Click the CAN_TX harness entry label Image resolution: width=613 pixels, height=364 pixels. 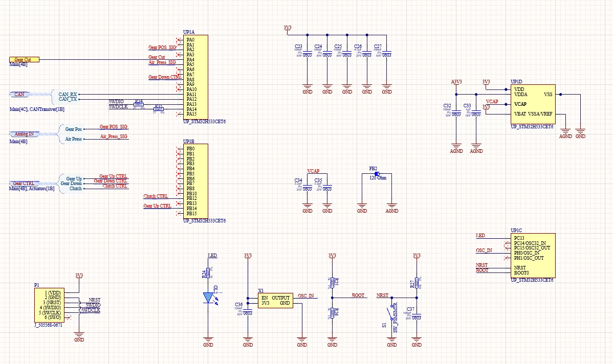click(x=68, y=99)
